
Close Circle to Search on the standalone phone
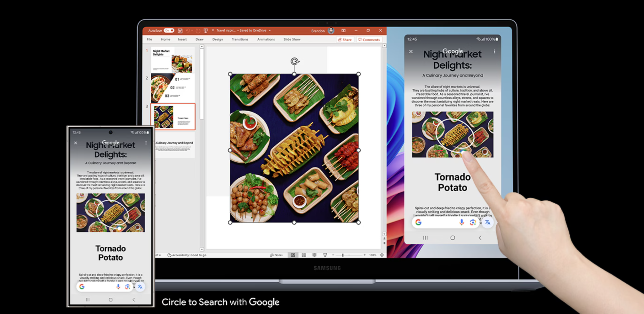pos(76,143)
